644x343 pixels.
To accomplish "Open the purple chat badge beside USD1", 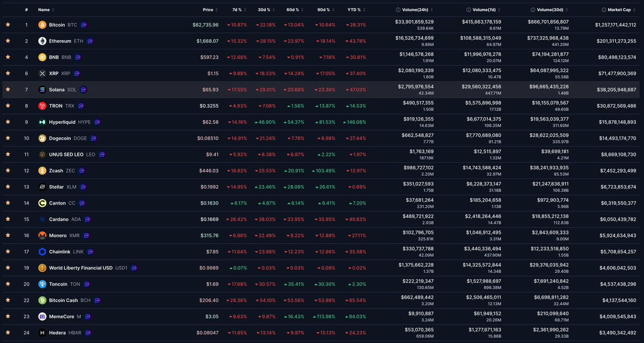I will pyautogui.click(x=134, y=267).
